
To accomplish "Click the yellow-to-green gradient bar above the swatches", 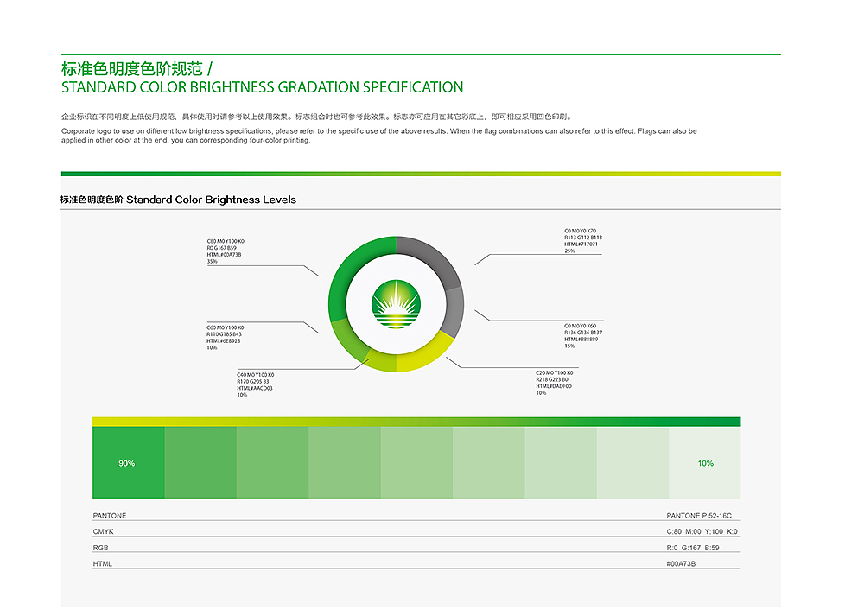I will click(416, 422).
